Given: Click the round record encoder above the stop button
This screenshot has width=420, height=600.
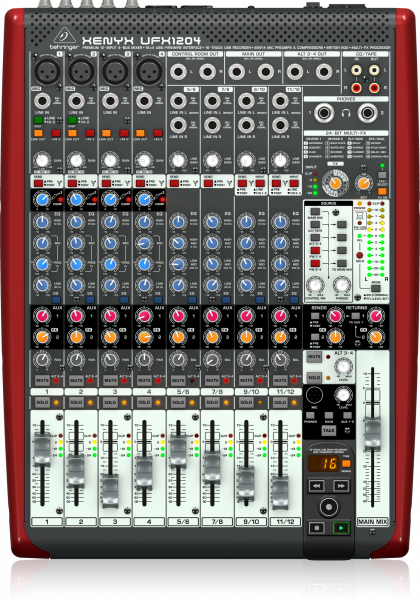Looking at the screenshot, I should click(x=329, y=507).
